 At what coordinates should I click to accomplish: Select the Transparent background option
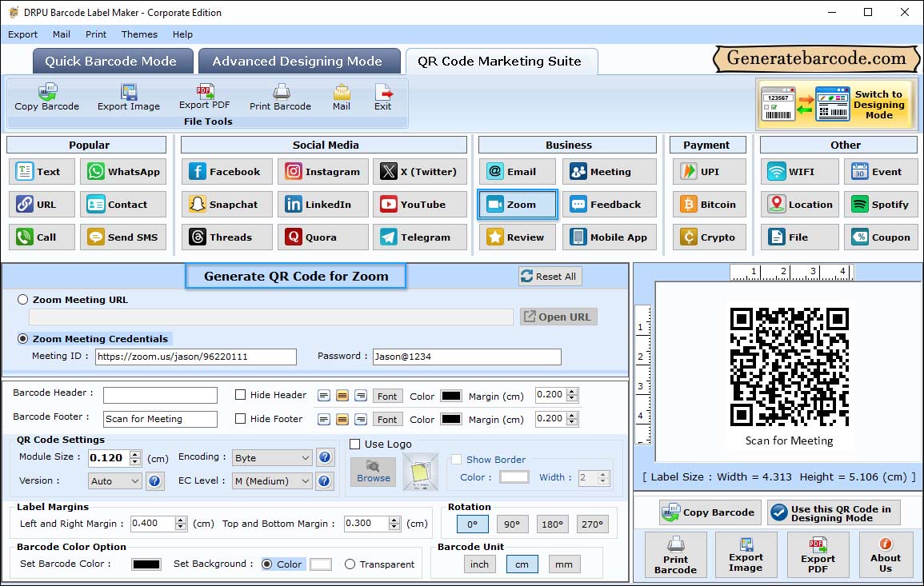(350, 564)
